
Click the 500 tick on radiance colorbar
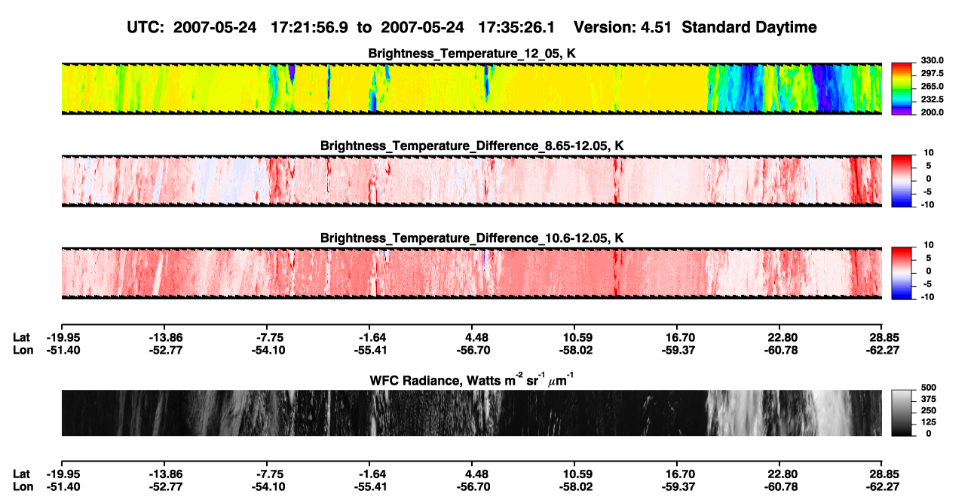[x=927, y=388]
